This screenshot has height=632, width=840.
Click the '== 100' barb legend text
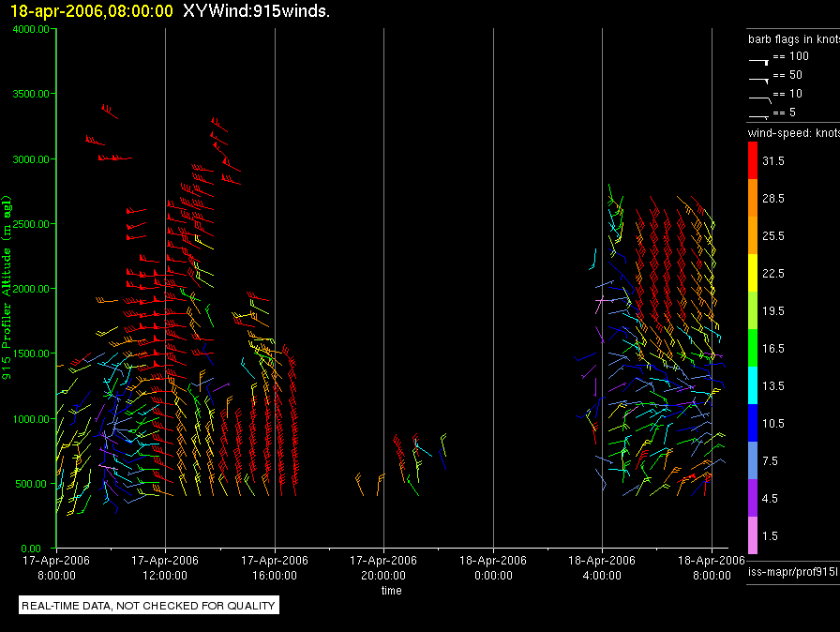790,56
